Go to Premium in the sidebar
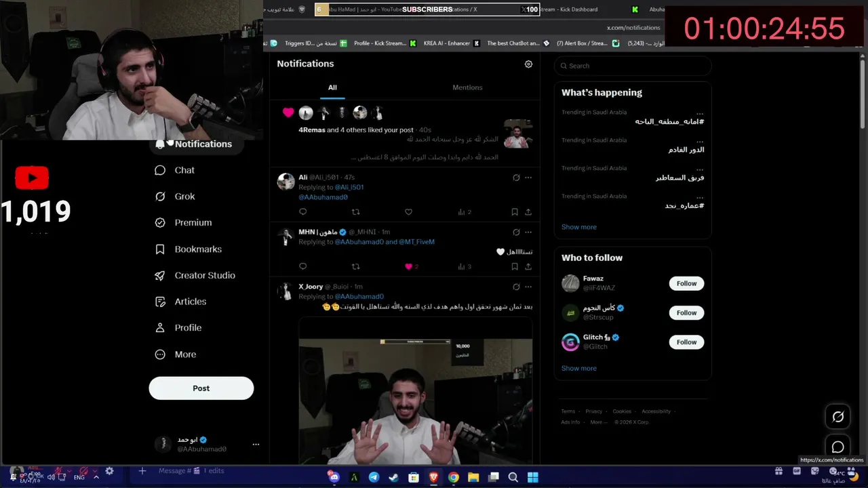868x488 pixels. [184, 222]
